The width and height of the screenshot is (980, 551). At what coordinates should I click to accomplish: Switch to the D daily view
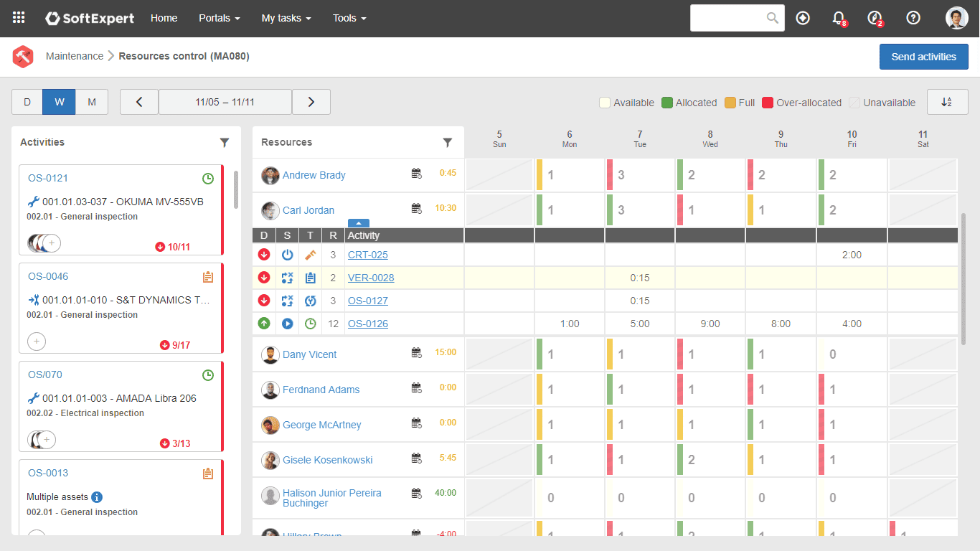point(27,101)
